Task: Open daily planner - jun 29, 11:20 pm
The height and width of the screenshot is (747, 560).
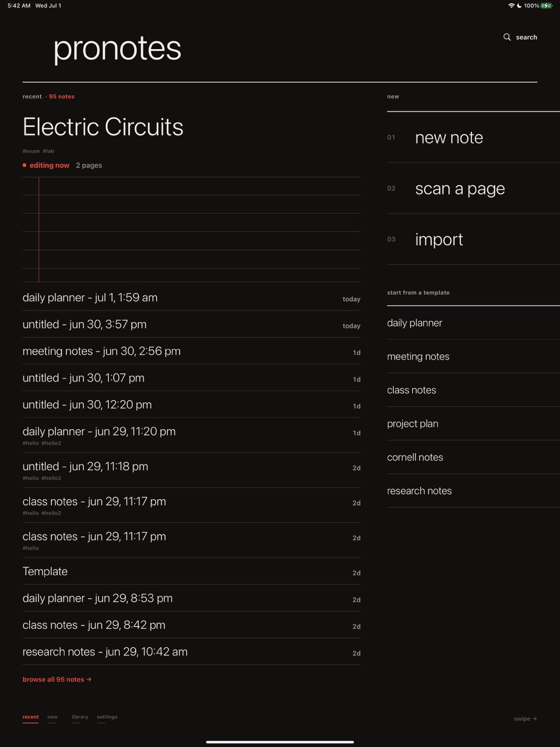Action: [192, 435]
